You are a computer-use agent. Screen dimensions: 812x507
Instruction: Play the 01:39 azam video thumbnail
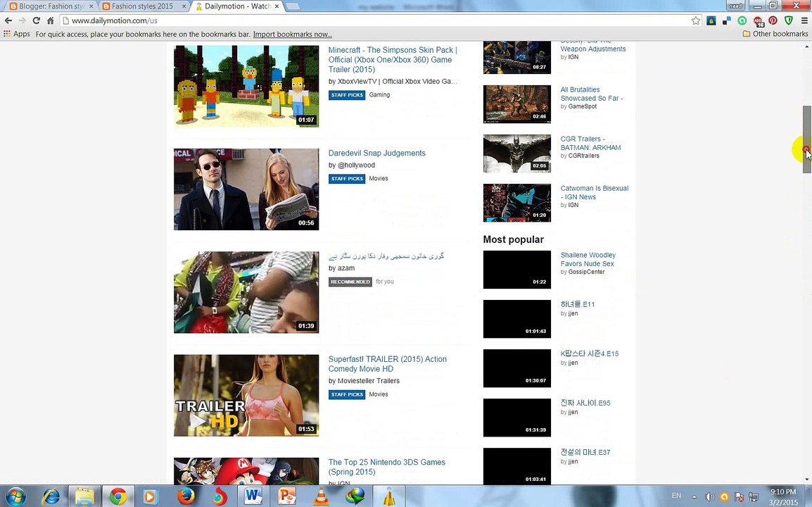coord(246,292)
